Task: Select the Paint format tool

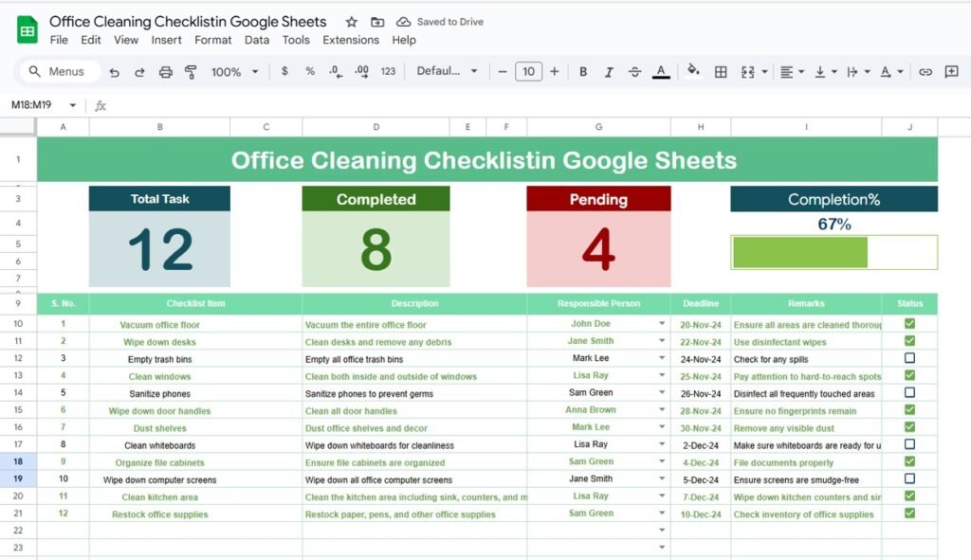Action: click(x=189, y=71)
